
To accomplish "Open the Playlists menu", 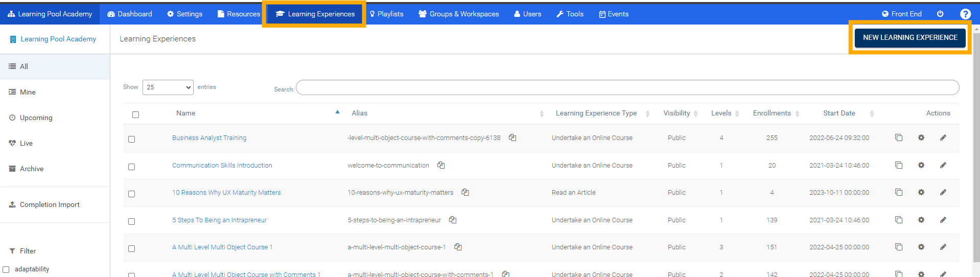I will 386,14.
